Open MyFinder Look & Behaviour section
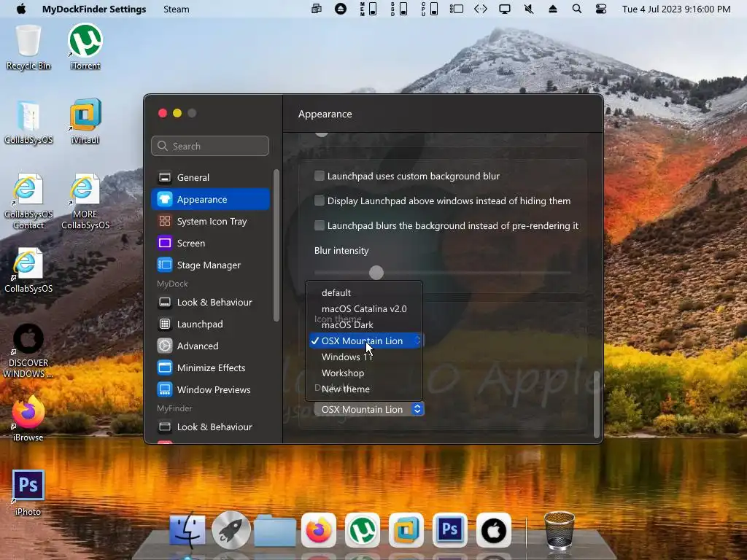The height and width of the screenshot is (560, 747). (x=210, y=427)
